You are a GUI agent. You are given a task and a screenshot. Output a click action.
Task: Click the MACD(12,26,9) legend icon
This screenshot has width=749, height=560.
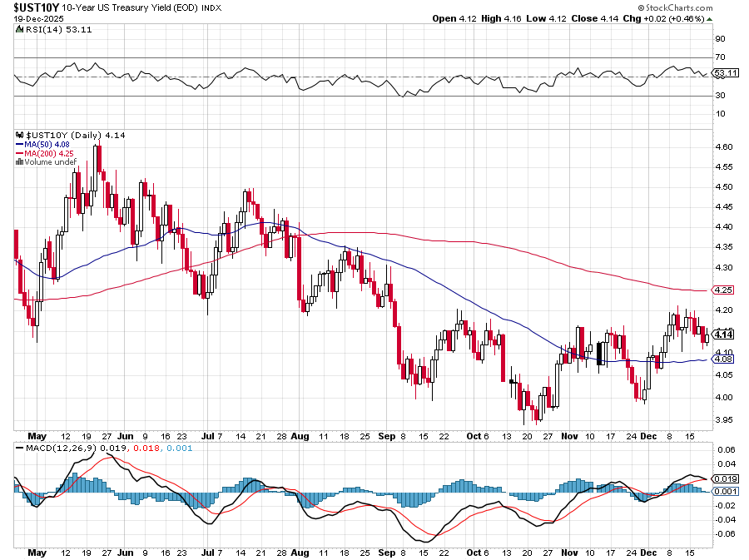tap(20, 448)
